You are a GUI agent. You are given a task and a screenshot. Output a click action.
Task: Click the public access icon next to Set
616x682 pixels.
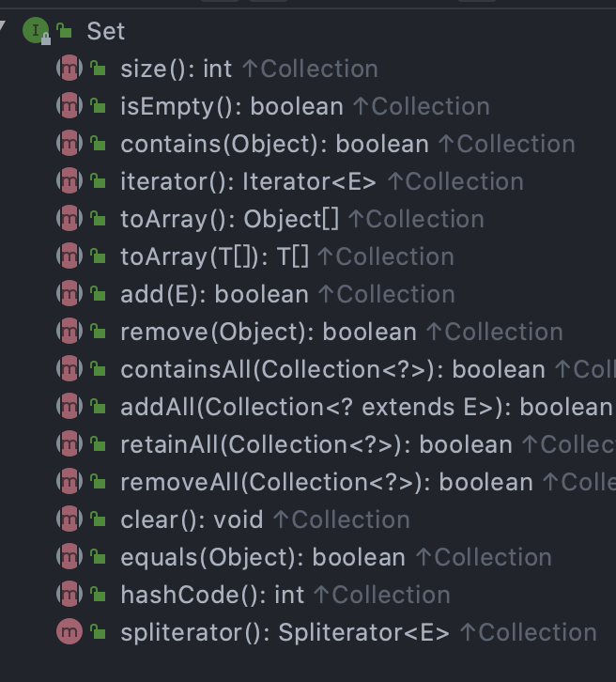point(65,30)
